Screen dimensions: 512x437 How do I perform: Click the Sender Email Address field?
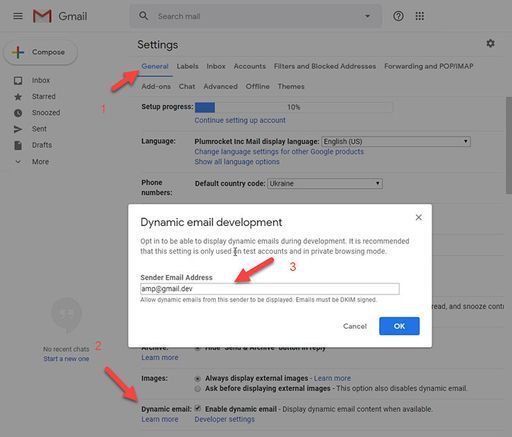coord(270,289)
